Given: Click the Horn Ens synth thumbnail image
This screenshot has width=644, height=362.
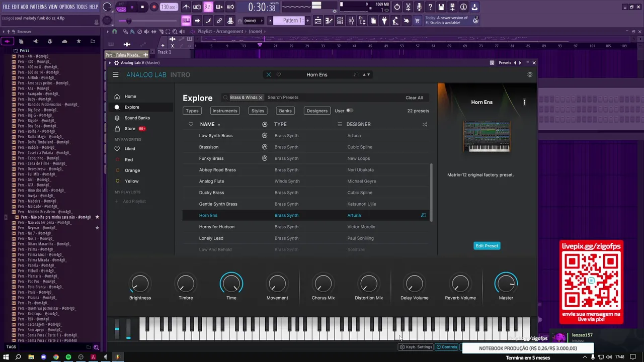Looking at the screenshot, I should [x=487, y=136].
